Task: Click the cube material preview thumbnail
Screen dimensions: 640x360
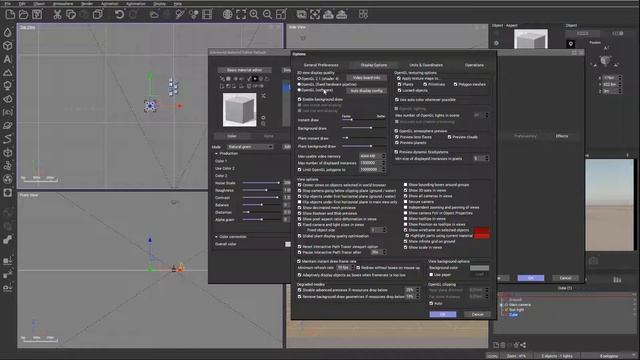Action: [239, 109]
